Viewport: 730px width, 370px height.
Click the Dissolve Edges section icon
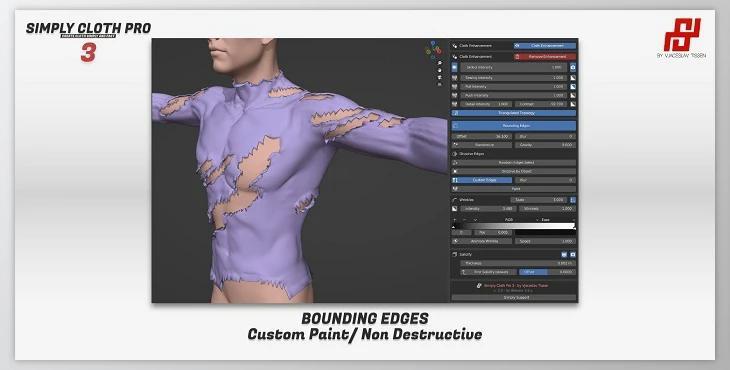click(455, 154)
